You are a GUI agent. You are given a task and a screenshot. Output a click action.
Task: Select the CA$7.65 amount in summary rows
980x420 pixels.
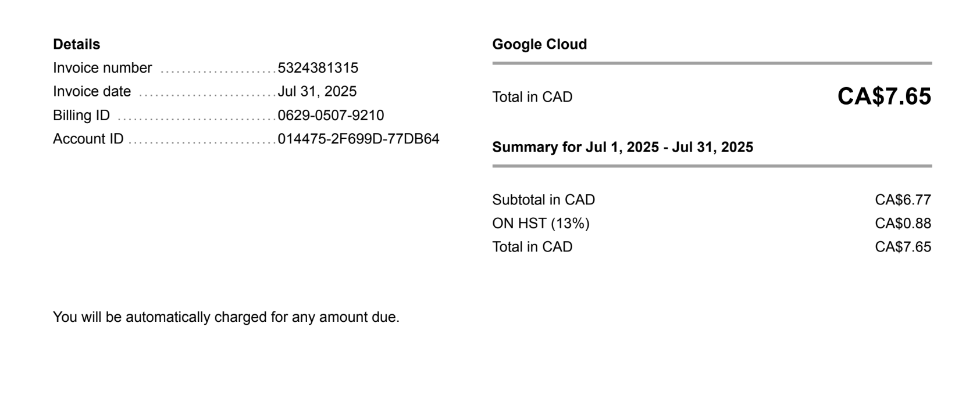903,247
